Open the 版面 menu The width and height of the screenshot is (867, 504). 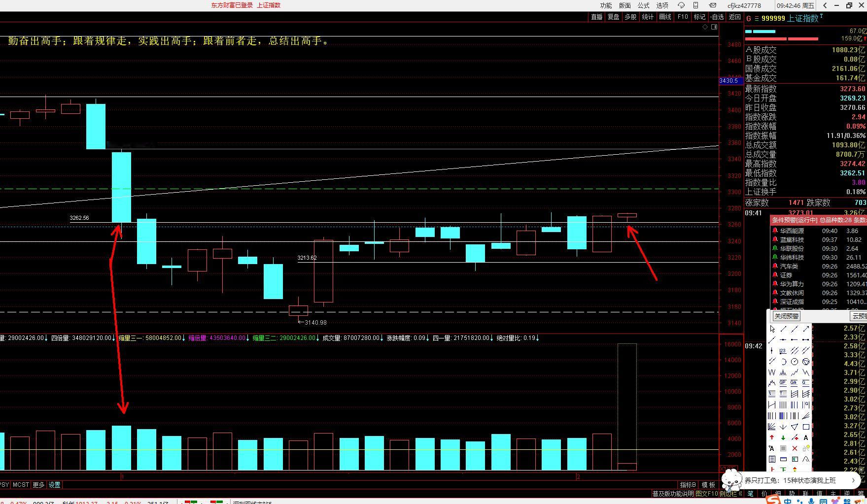click(624, 5)
